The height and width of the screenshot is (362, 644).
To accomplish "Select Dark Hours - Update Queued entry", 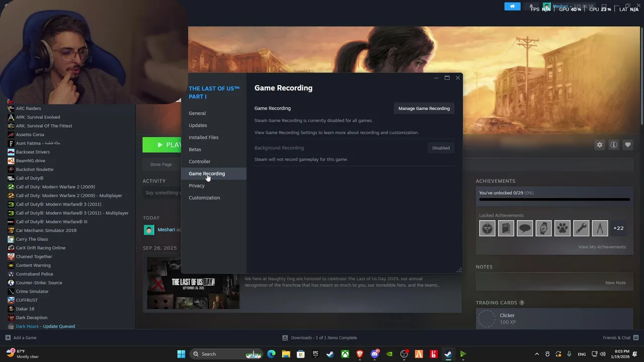I will [x=45, y=326].
